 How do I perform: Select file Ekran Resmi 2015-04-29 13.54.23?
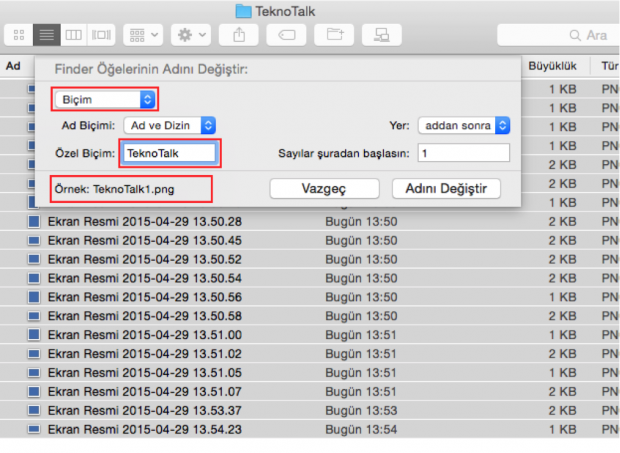(x=145, y=430)
